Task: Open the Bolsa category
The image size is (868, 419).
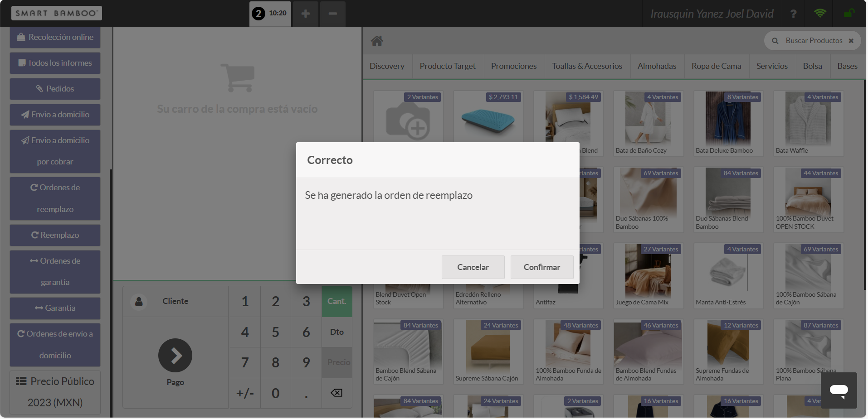Action: (x=812, y=66)
